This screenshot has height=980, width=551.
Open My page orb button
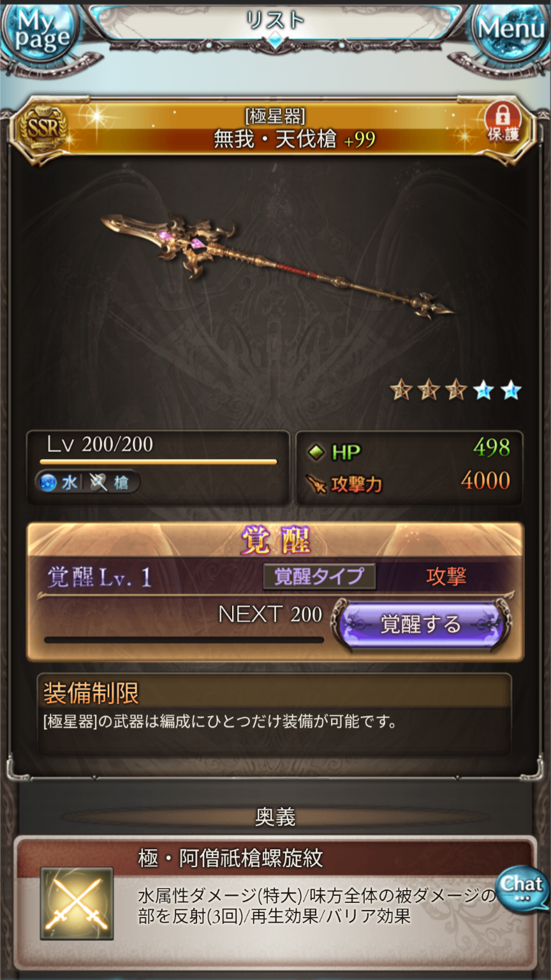38,32
